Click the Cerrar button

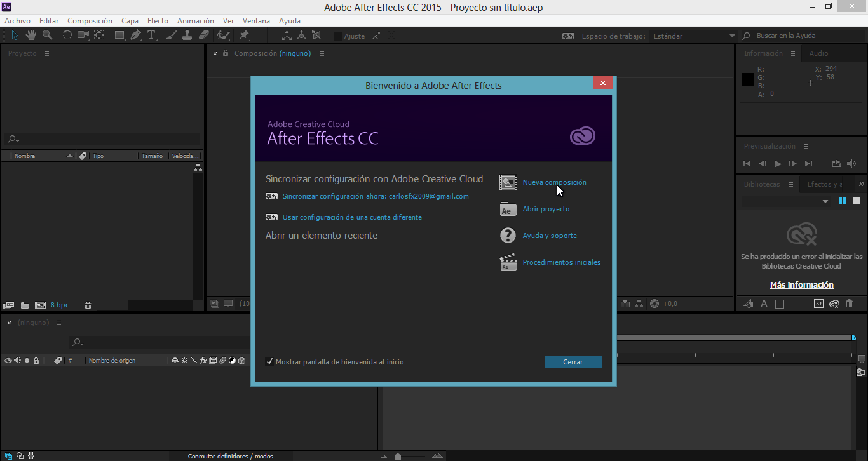tap(573, 362)
